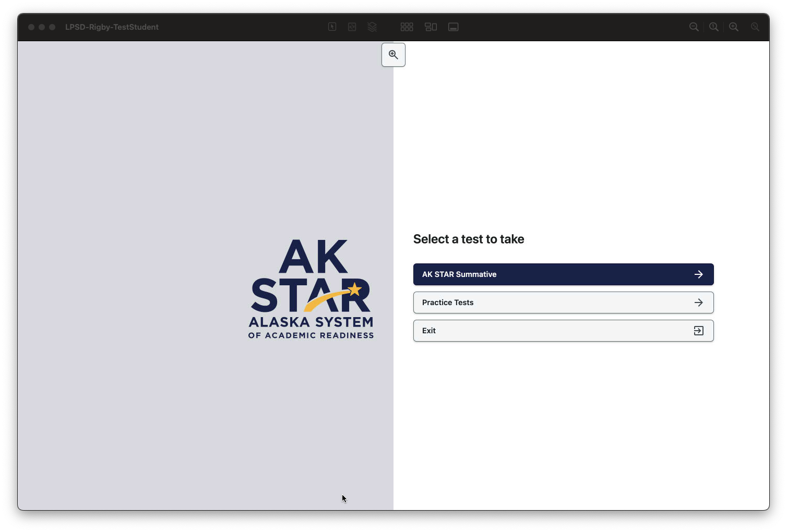The height and width of the screenshot is (532, 787).
Task: Click the zoom-to-fit icon at far right
Action: click(x=755, y=27)
